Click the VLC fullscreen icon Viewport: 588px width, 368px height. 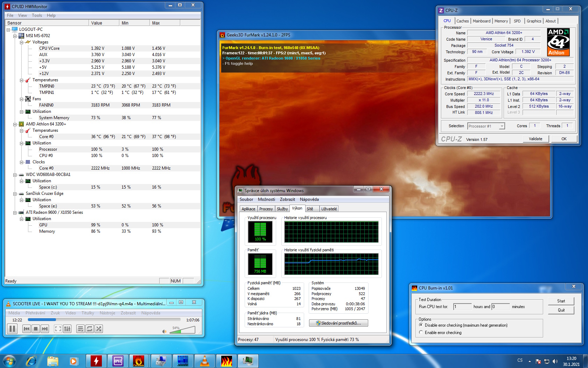point(58,329)
